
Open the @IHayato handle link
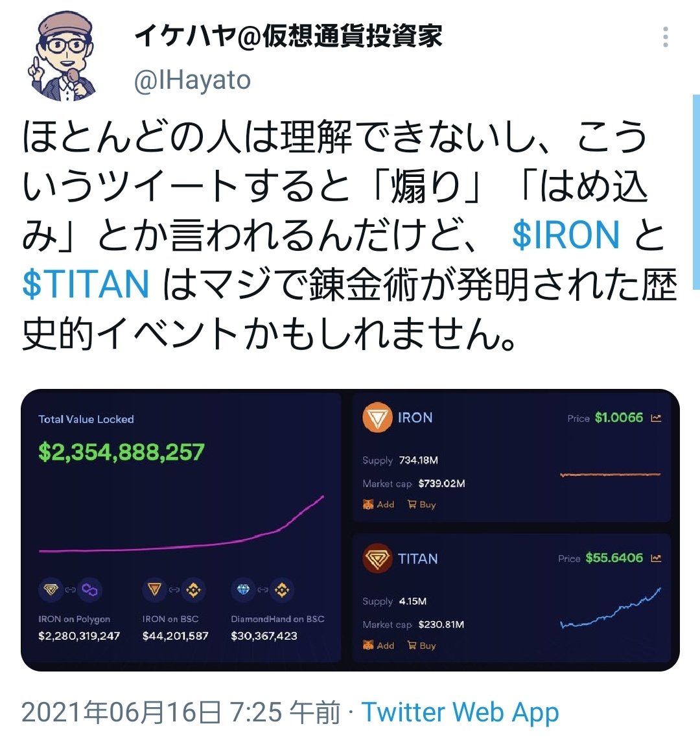tap(192, 80)
